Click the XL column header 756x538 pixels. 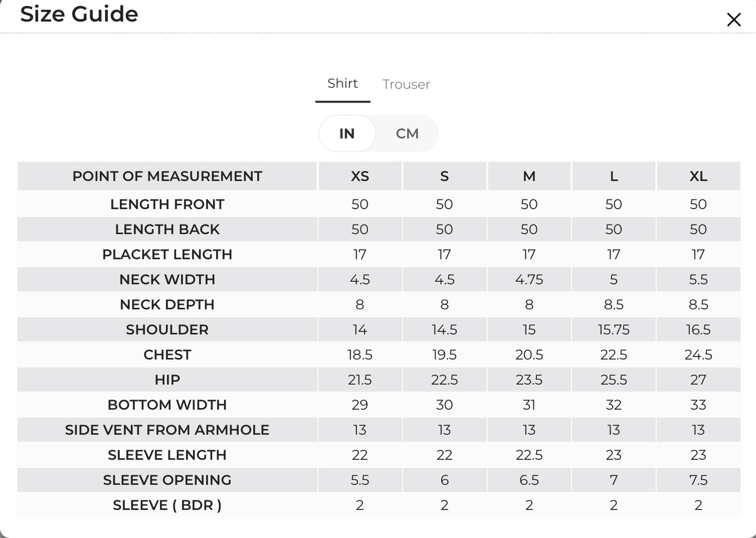[698, 176]
